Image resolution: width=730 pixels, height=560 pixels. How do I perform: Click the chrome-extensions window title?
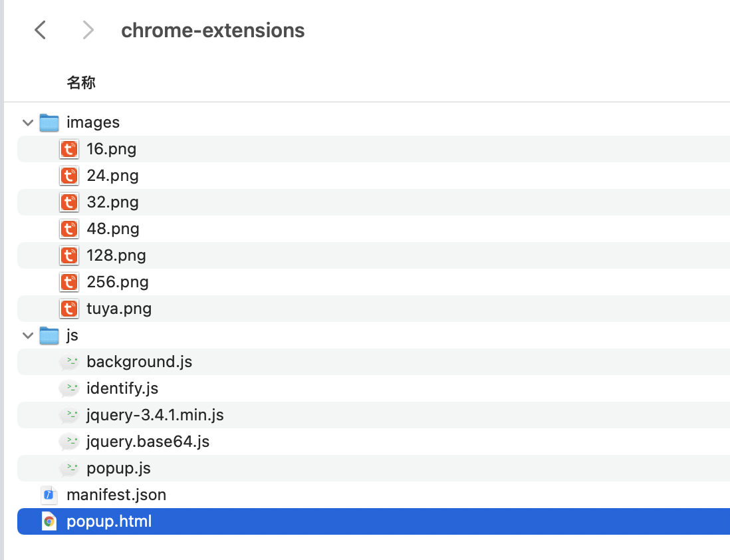click(213, 31)
